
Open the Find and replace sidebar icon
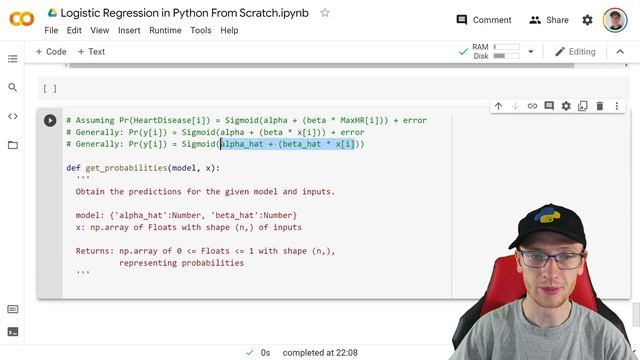coord(13,87)
